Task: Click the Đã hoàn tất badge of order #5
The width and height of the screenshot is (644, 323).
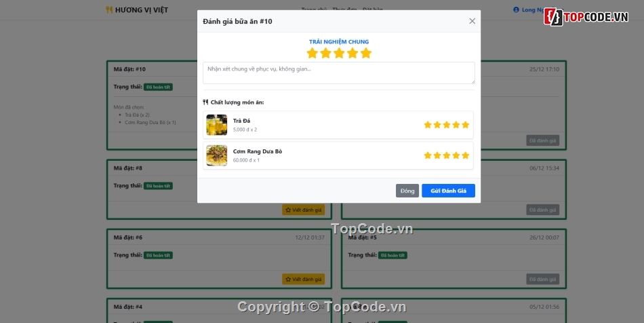Action: [393, 255]
